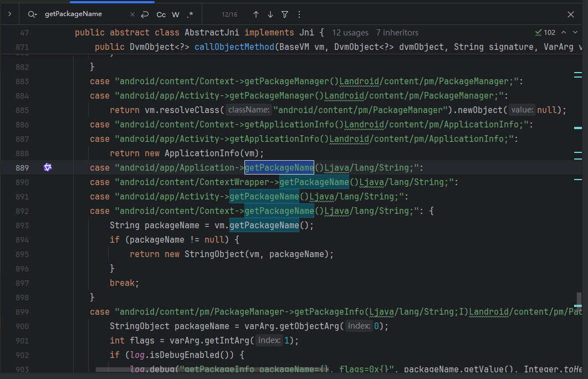The height and width of the screenshot is (379, 588).
Task: Jump to previous highlighted problem arrow
Action: pyautogui.click(x=564, y=33)
